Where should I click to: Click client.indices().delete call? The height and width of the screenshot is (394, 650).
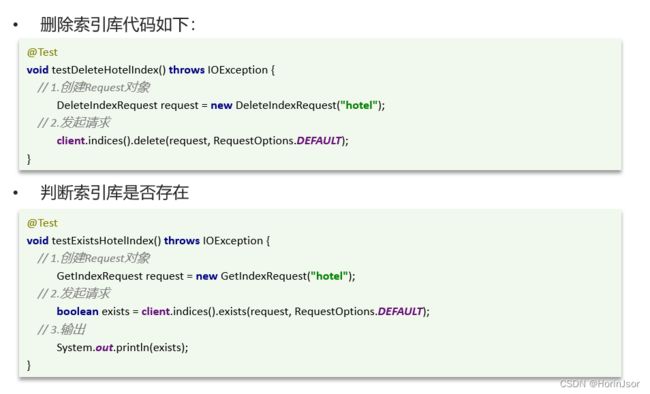[112, 141]
